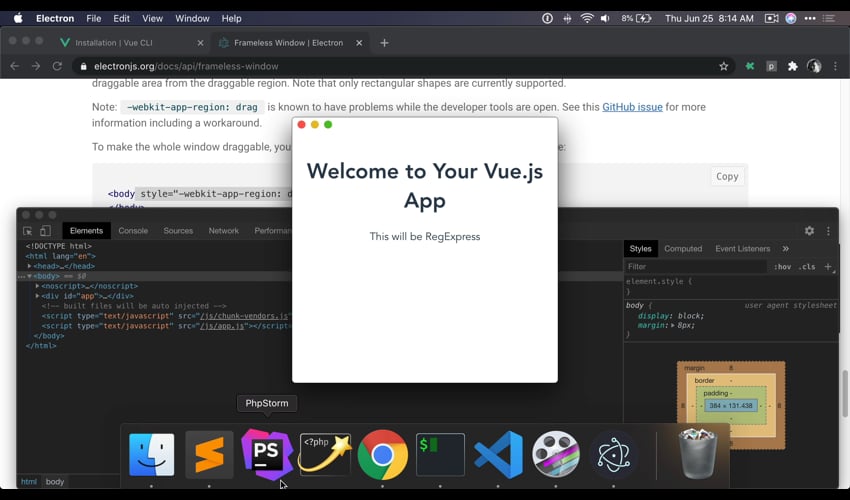Select the Styles pane tab

click(x=640, y=248)
